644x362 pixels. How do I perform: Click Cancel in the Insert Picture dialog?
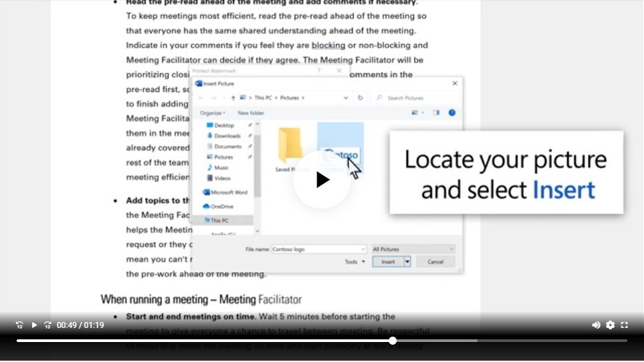(435, 262)
